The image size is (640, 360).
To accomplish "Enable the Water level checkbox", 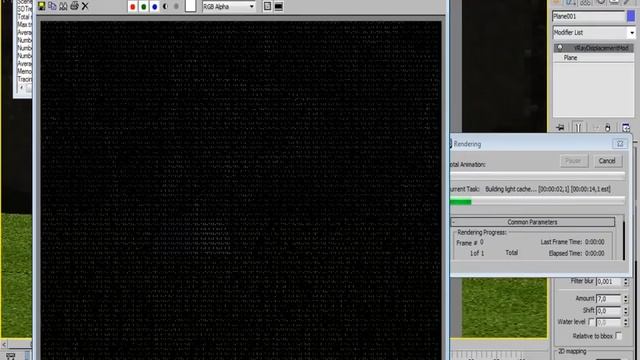I will coord(591,322).
